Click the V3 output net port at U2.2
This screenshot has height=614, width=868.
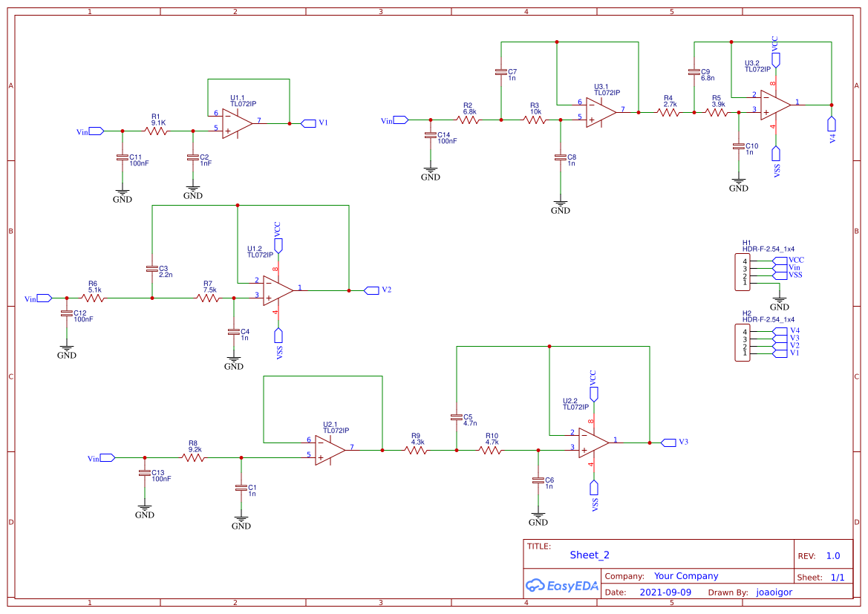[669, 442]
